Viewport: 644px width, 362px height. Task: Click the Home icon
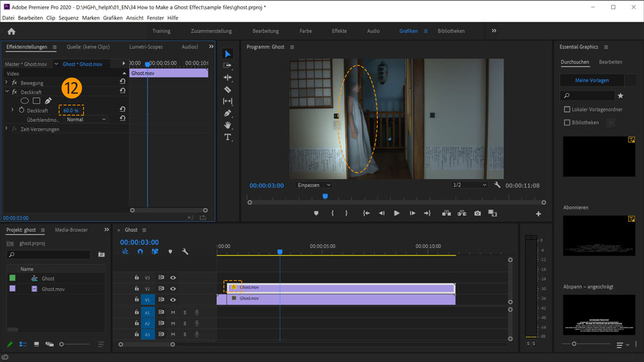(11, 31)
